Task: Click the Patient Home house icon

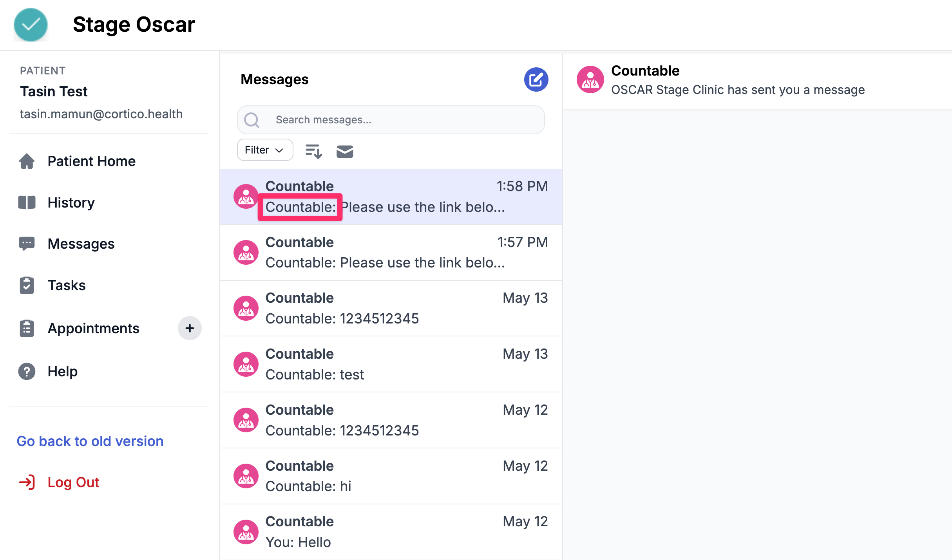Action: point(27,161)
